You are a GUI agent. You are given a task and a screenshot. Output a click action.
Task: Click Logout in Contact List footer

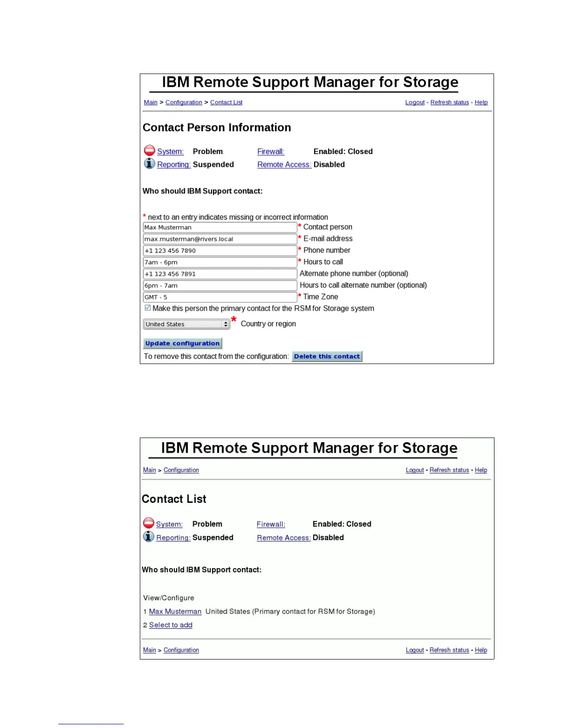415,650
